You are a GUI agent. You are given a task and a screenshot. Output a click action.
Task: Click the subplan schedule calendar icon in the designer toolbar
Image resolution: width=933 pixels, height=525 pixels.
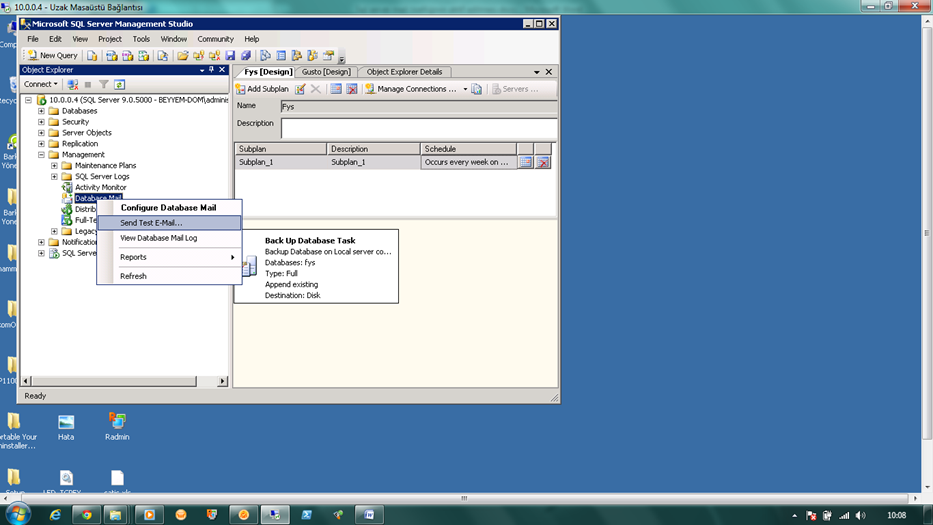point(336,89)
